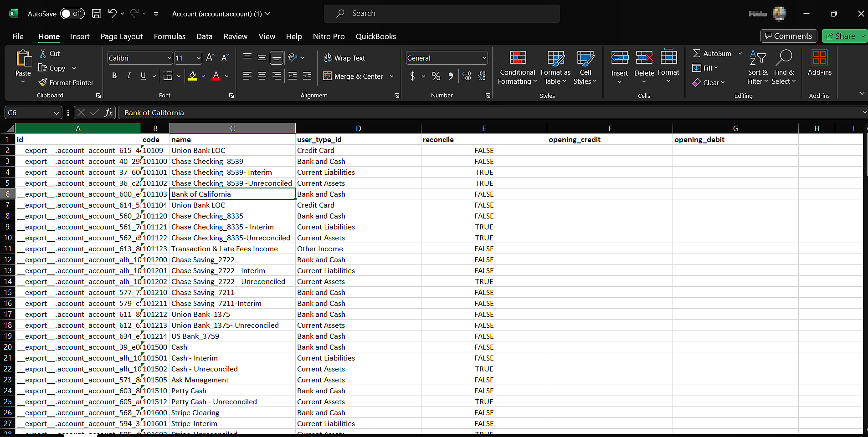Click the Top Align icon
Screen dimensions: 868x437
coord(247,57)
